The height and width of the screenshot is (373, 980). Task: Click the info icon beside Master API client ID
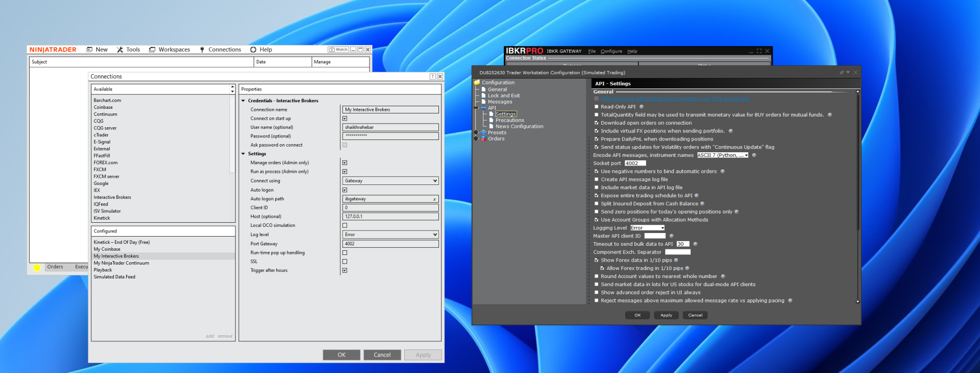click(x=671, y=236)
